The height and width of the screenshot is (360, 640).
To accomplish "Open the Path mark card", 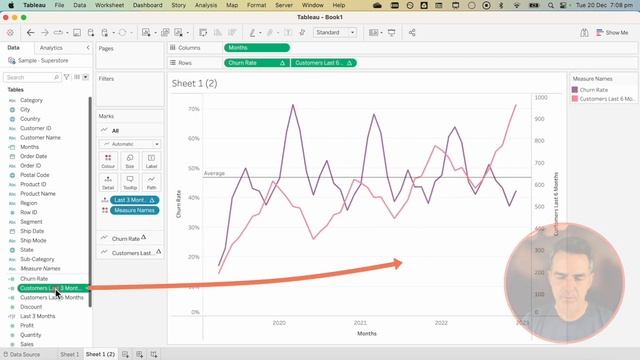I will point(151,182).
